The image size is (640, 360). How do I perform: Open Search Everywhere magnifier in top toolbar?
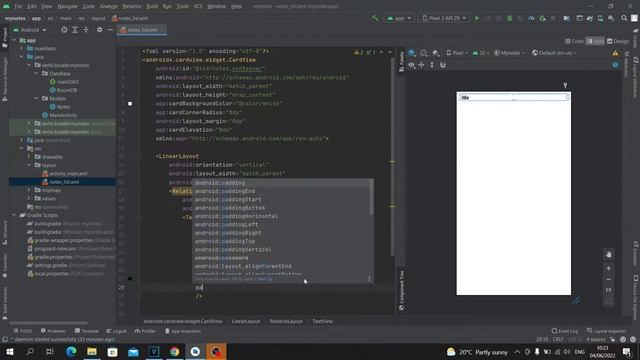click(624, 18)
